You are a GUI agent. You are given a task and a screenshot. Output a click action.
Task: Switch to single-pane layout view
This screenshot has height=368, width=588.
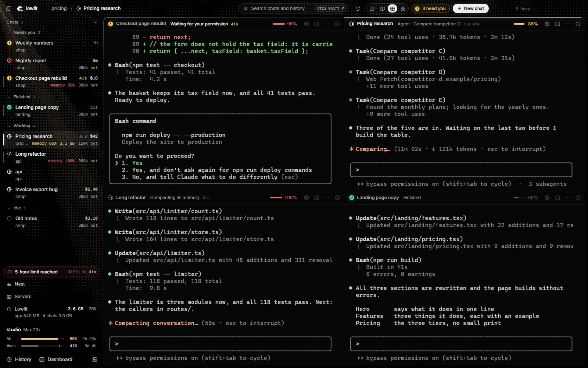coord(372,8)
